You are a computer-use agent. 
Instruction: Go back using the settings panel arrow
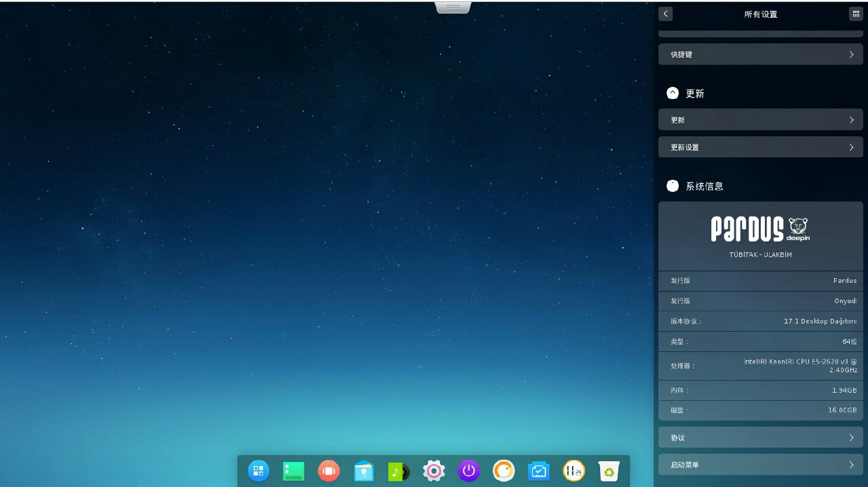point(665,14)
